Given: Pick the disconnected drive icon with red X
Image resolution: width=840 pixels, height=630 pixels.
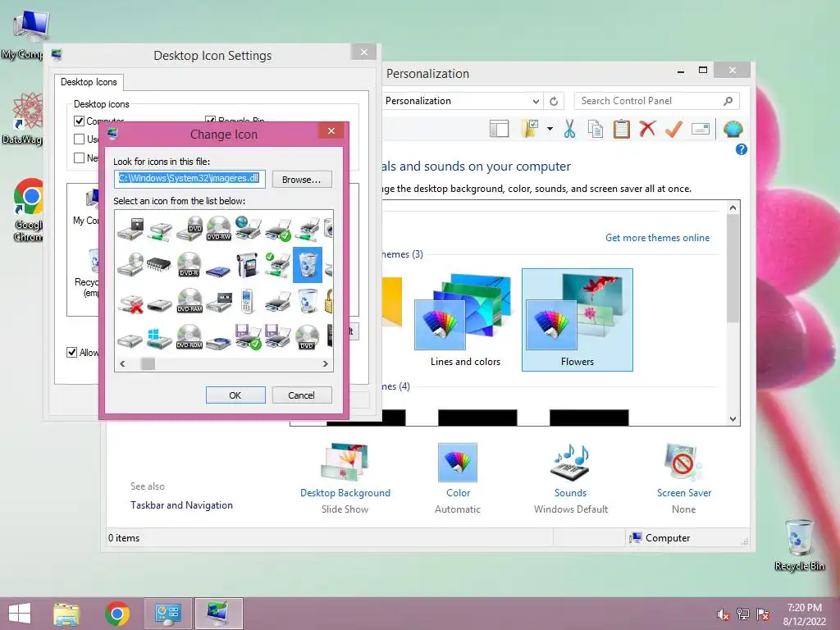Looking at the screenshot, I should pos(130,303).
